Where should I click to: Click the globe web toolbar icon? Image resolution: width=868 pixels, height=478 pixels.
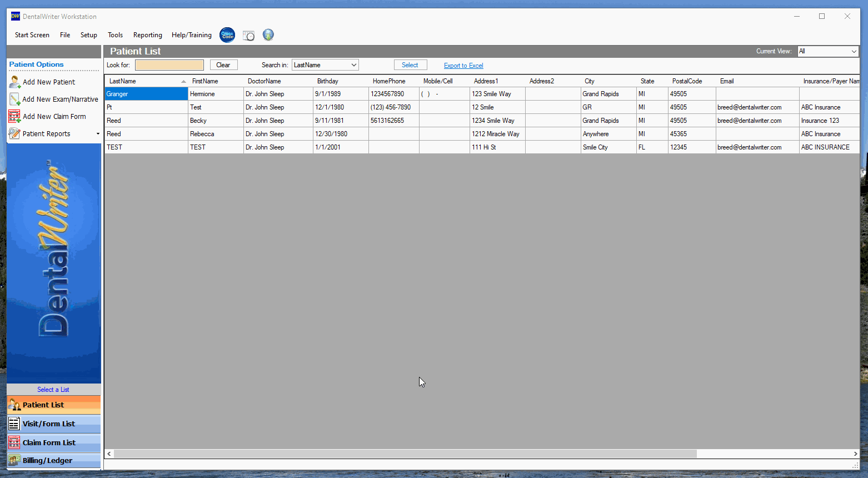[268, 35]
